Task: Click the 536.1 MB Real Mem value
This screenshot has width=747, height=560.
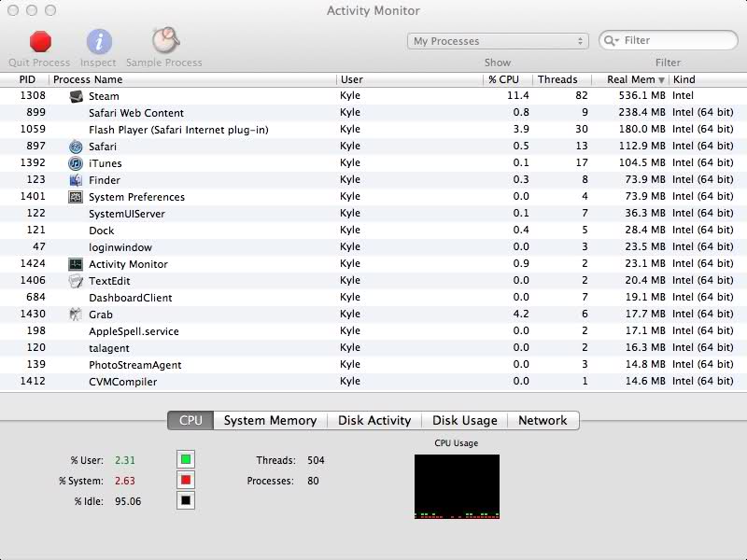Action: pos(641,95)
